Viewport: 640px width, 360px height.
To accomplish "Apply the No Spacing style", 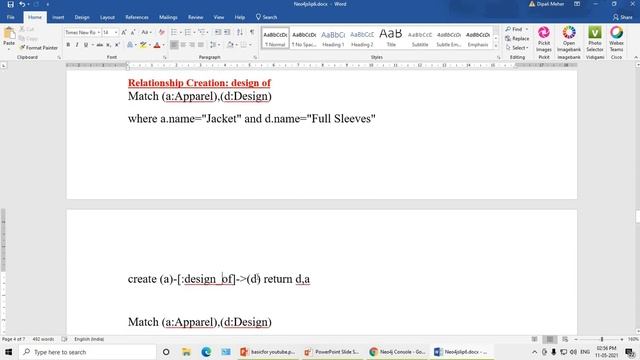I will tap(304, 38).
